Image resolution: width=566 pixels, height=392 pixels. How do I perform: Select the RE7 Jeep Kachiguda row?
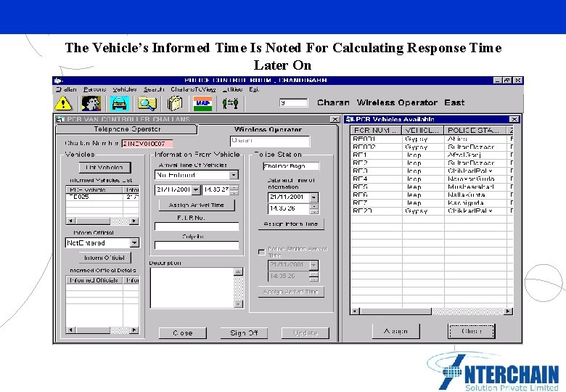[x=431, y=203]
